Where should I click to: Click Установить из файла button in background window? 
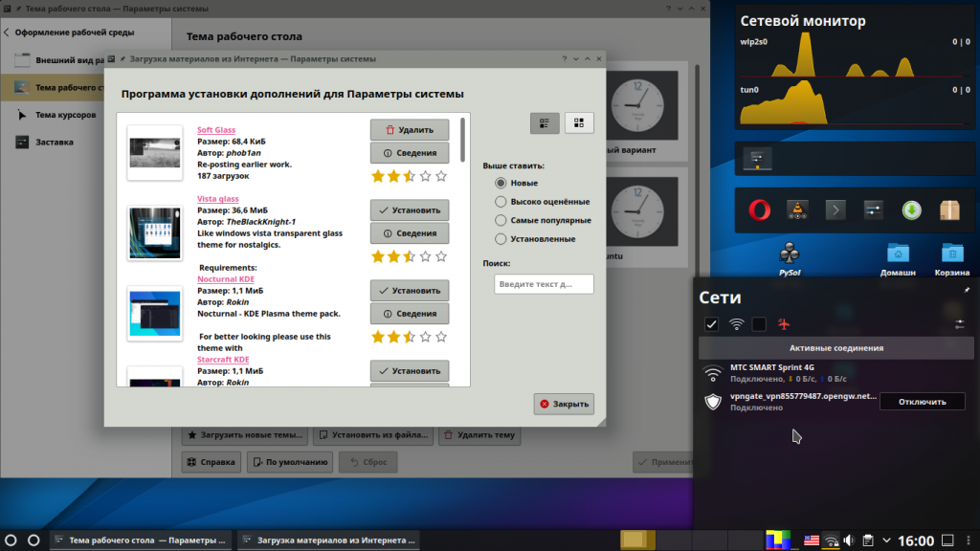[x=373, y=435]
